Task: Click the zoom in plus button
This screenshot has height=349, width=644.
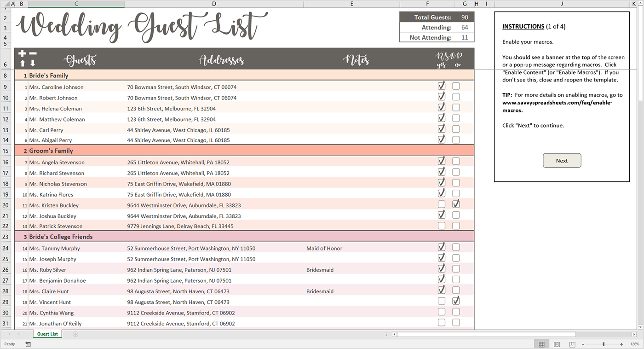Action: point(621,344)
